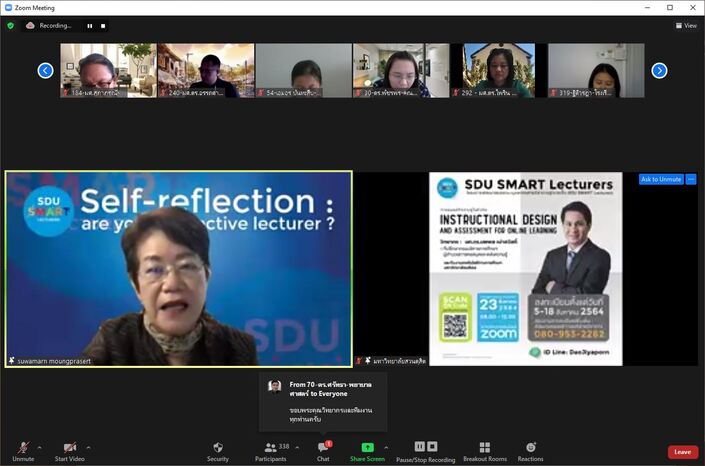Open the Security shield menu

click(x=218, y=452)
